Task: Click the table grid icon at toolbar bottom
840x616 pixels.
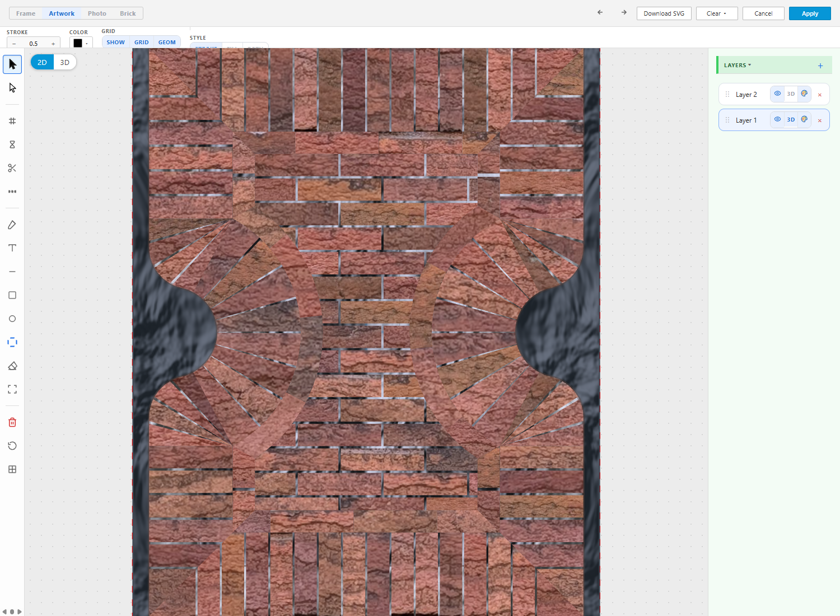Action: [x=12, y=469]
